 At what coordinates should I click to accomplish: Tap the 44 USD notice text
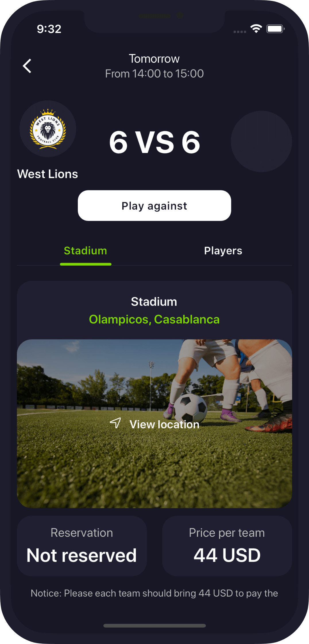point(154,593)
